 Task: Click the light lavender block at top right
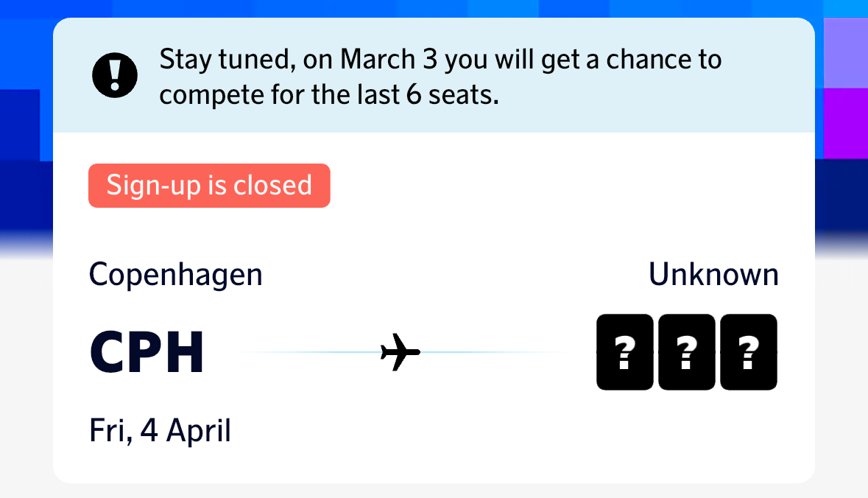(x=844, y=52)
